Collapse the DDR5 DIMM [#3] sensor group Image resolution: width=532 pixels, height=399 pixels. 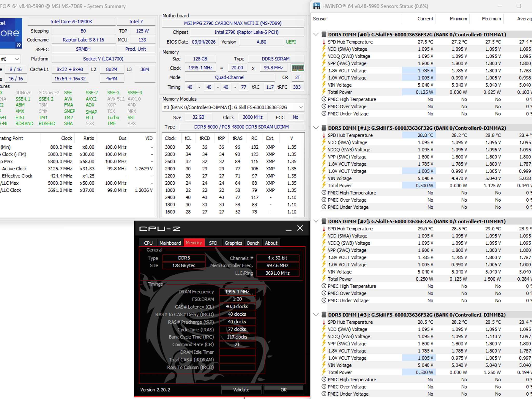click(316, 315)
